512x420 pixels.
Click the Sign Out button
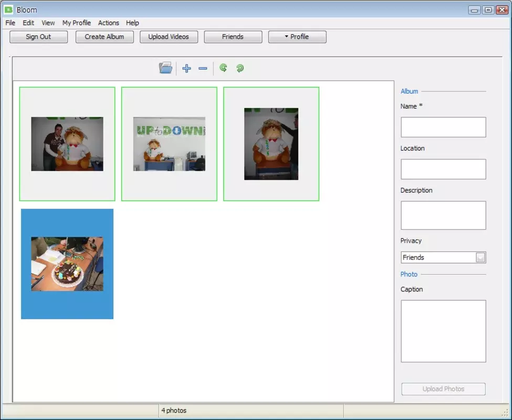(x=38, y=37)
